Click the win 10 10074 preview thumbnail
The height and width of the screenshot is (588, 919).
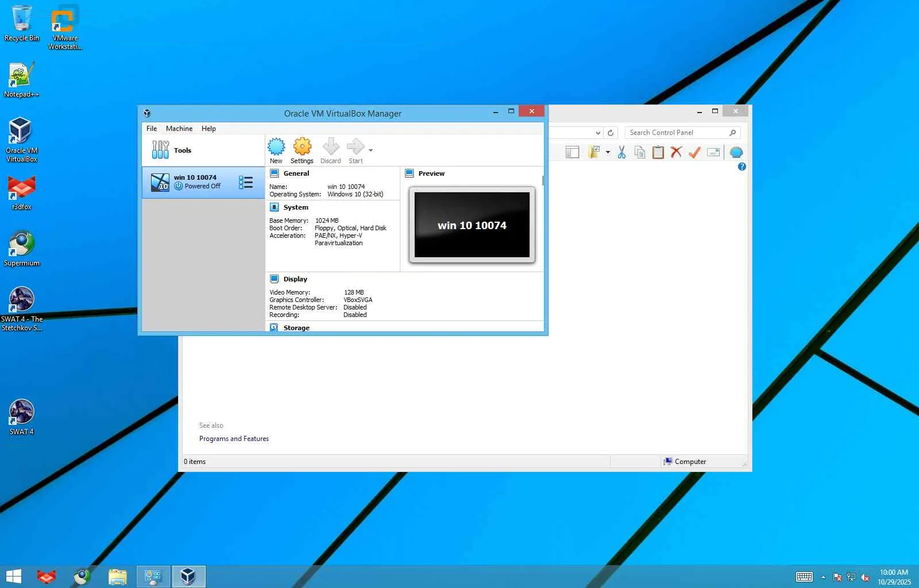coord(472,225)
